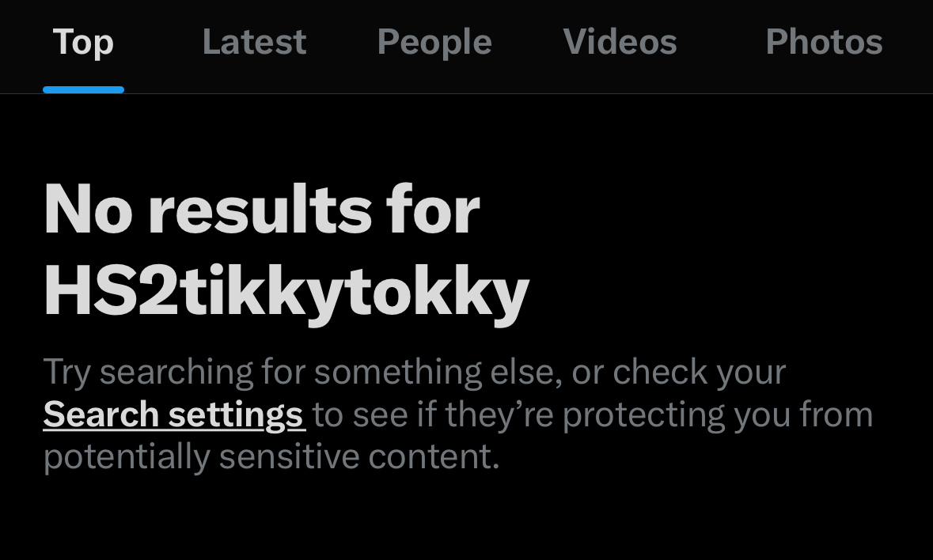The height and width of the screenshot is (560, 933).
Task: Switch to the Top tab
Action: pyautogui.click(x=83, y=42)
